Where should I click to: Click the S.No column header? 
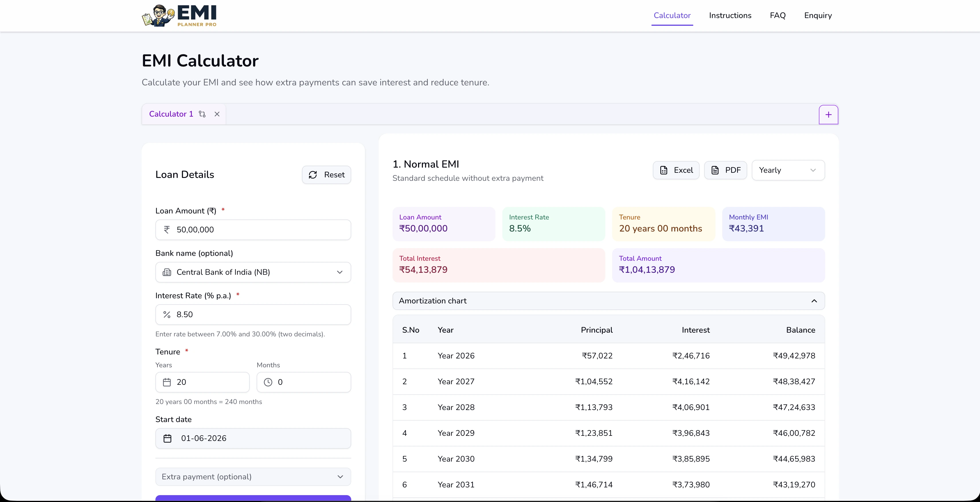pyautogui.click(x=411, y=330)
